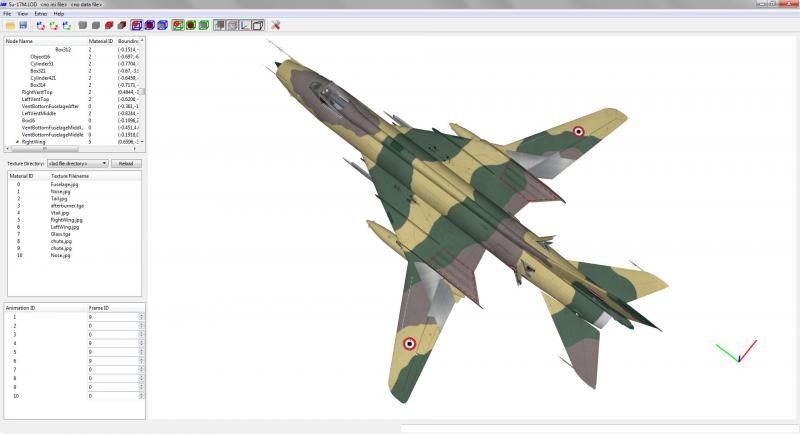Click the rotate-axes icon with green arrows
The height and width of the screenshot is (434, 800).
click(54, 25)
